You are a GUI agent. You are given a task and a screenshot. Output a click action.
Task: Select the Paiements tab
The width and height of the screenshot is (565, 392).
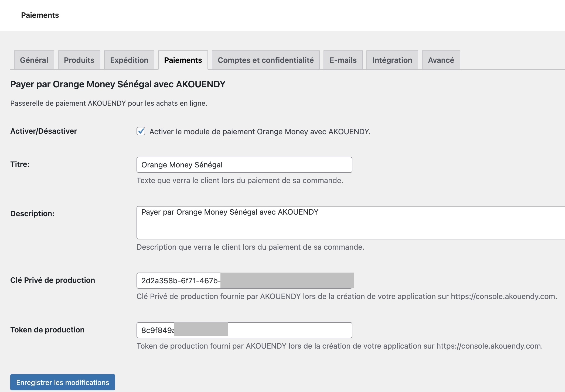point(183,60)
